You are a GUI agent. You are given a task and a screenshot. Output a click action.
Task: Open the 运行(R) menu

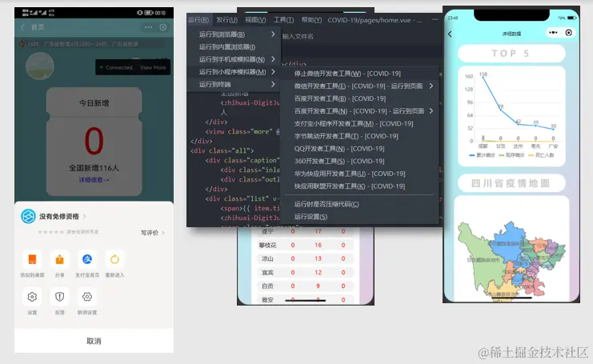198,20
